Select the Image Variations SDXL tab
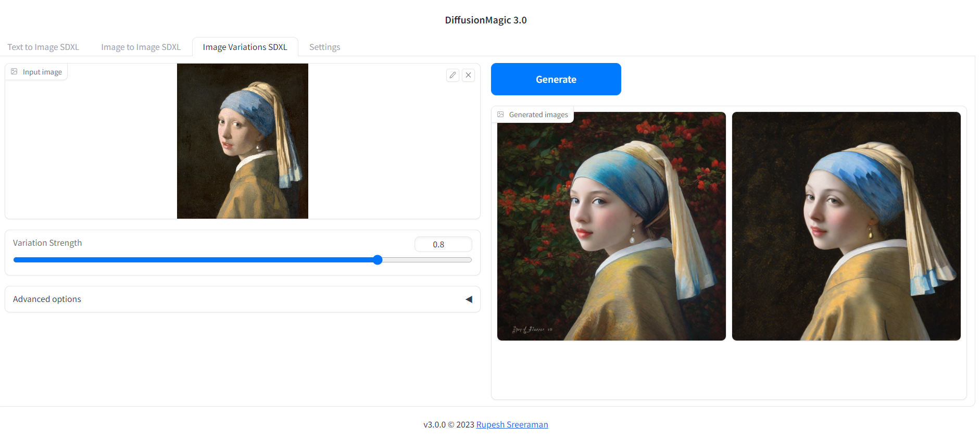 click(x=245, y=47)
